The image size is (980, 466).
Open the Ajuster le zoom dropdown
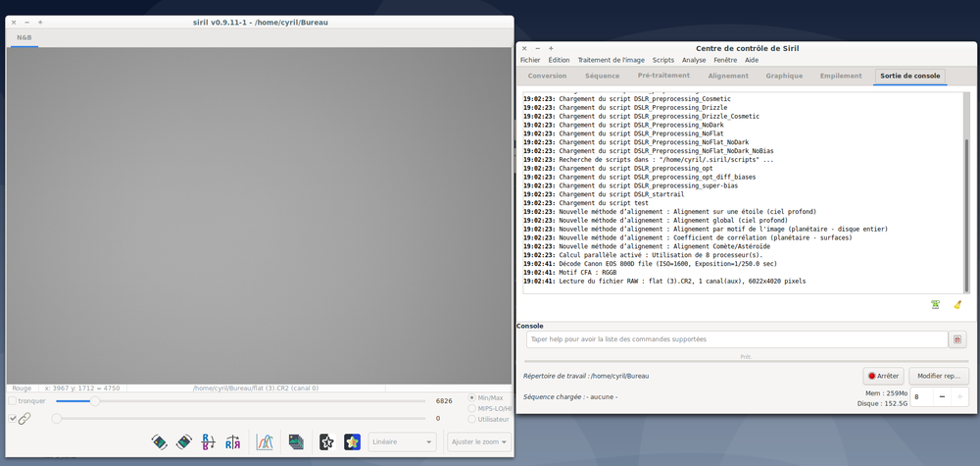479,441
